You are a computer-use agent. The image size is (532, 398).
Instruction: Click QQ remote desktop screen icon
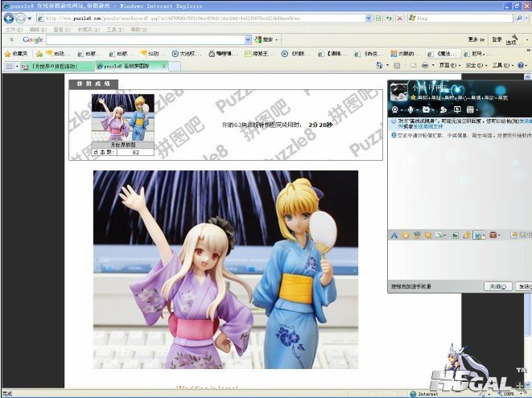[457, 109]
